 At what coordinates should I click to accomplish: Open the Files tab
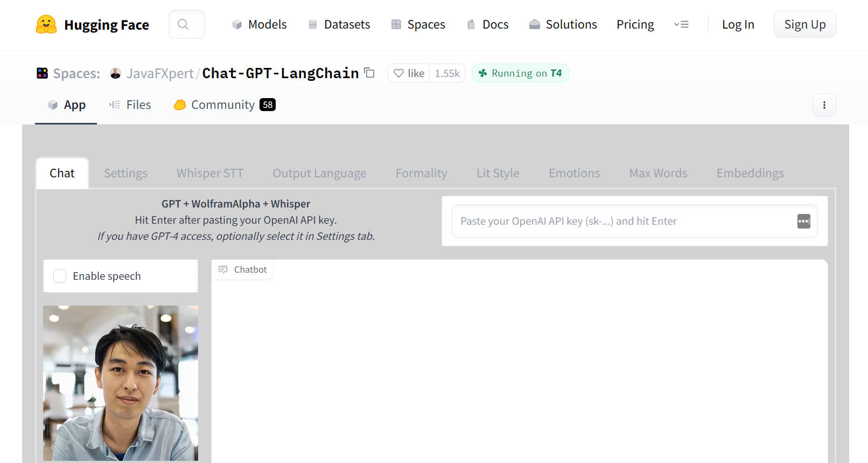click(130, 105)
